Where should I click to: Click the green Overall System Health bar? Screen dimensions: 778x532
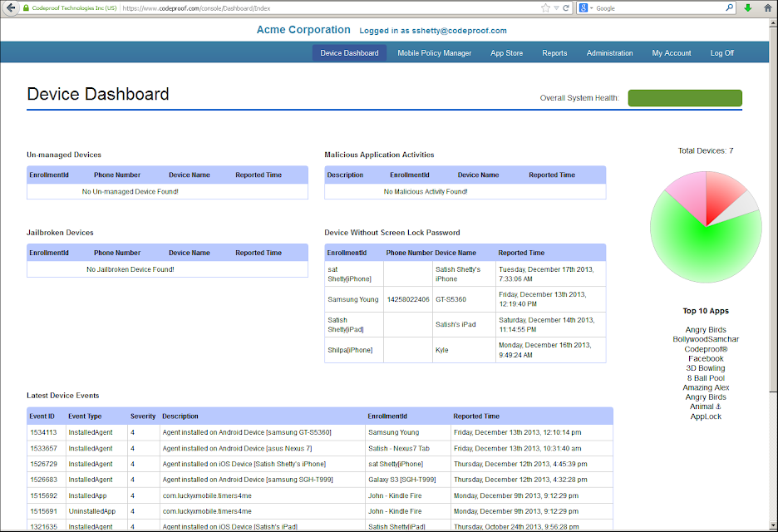685,98
